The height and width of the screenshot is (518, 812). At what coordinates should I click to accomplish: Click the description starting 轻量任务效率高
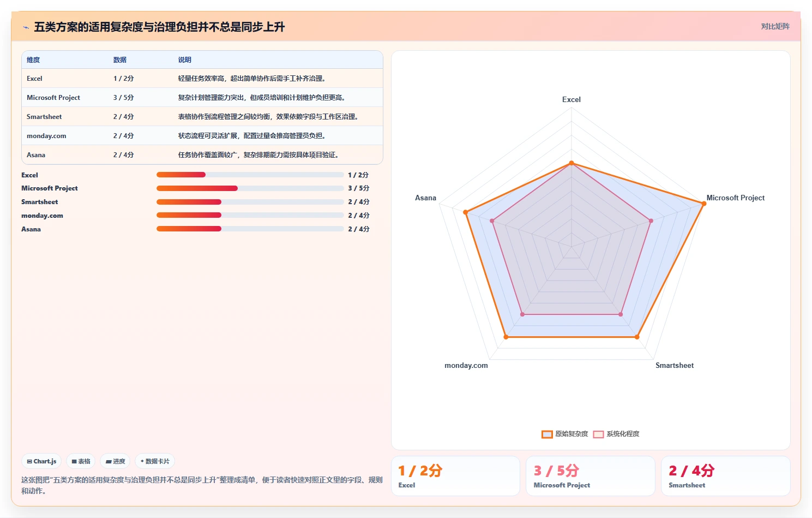[x=253, y=79]
